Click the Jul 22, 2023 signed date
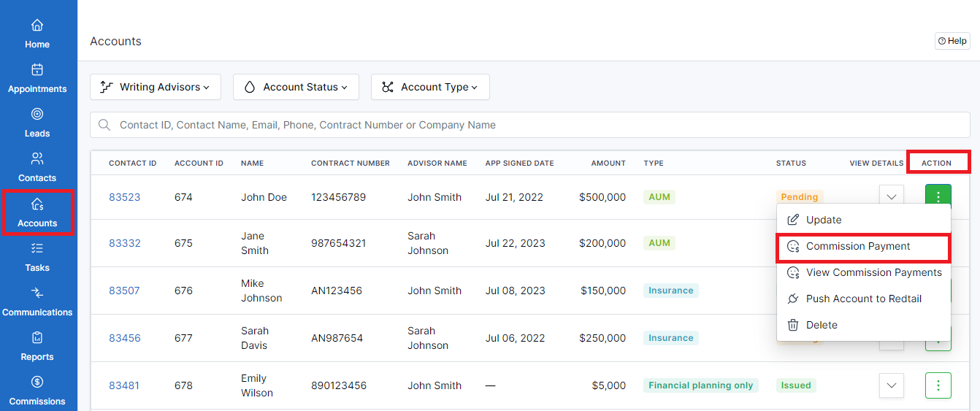The height and width of the screenshot is (411, 980). pos(516,243)
